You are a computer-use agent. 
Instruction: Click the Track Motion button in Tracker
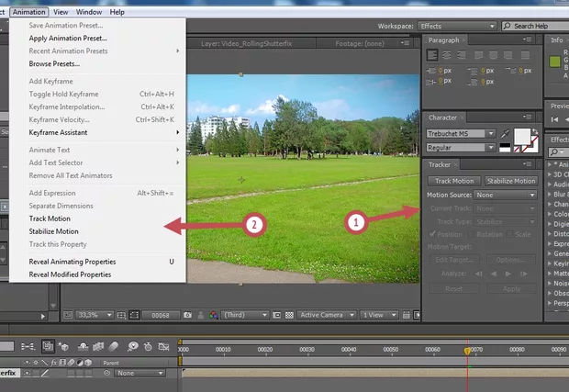click(453, 181)
